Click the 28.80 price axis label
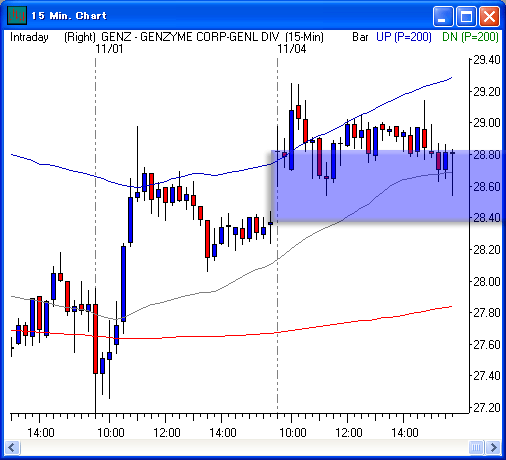 487,155
